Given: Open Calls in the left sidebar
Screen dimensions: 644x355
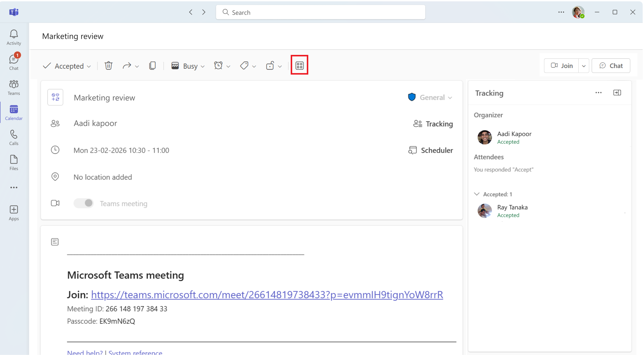Looking at the screenshot, I should click(14, 138).
